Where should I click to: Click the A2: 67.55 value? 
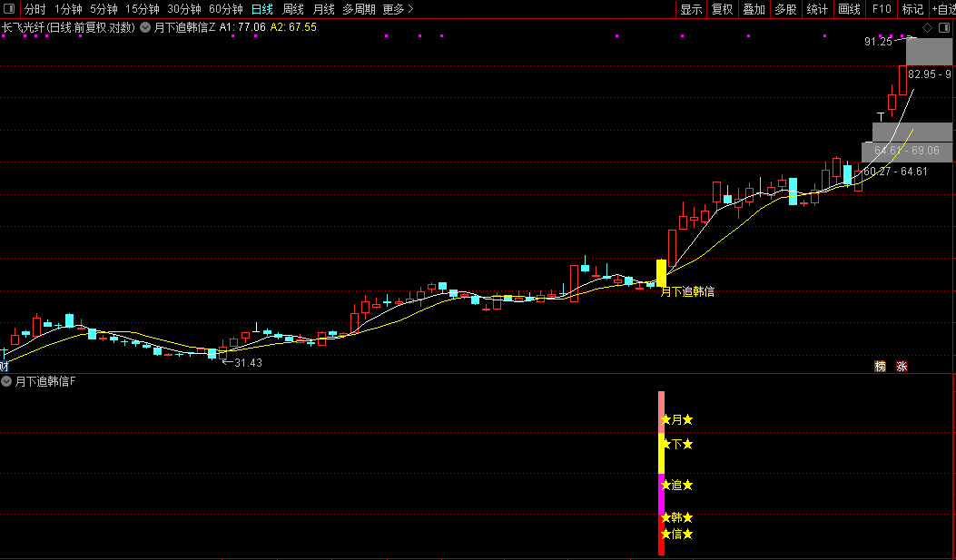293,27
